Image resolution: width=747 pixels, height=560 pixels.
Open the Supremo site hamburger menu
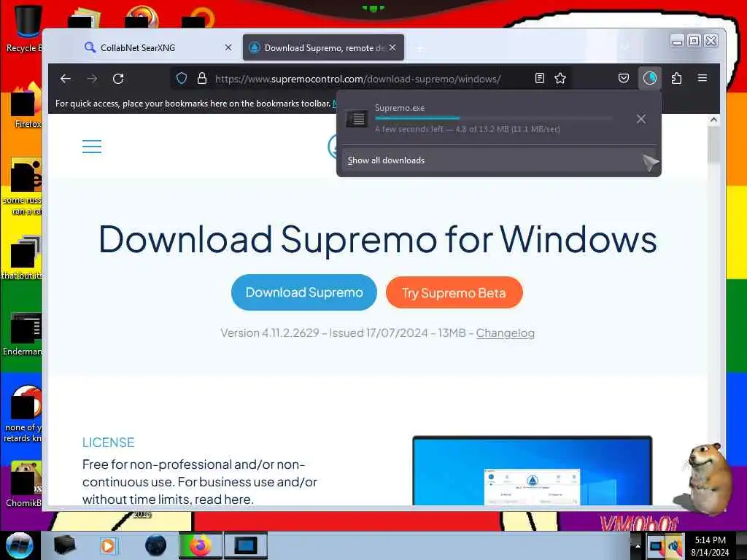coord(92,146)
